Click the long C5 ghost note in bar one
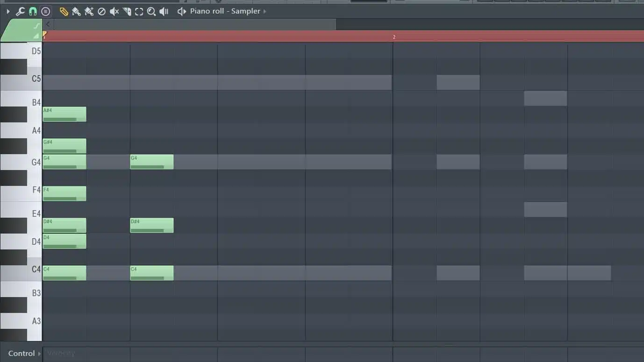The width and height of the screenshot is (644, 362). (x=217, y=83)
